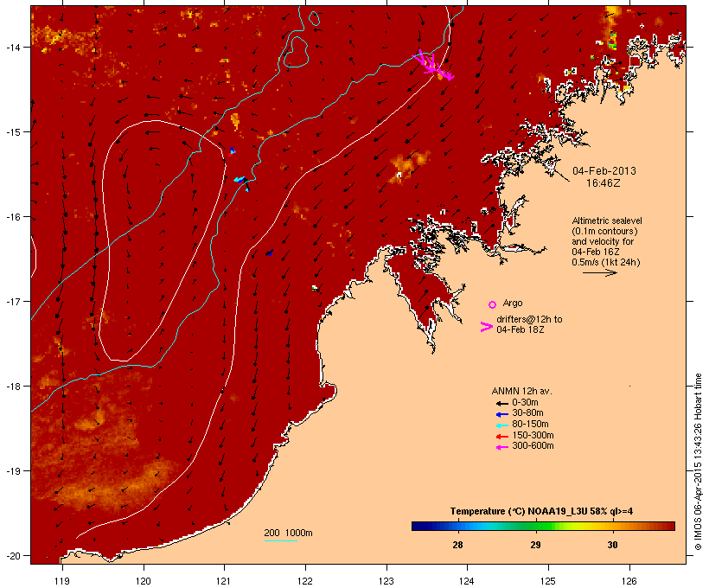Click the cyan 80-150m legend arrow
This screenshot has width=709, height=588.
pos(502,425)
